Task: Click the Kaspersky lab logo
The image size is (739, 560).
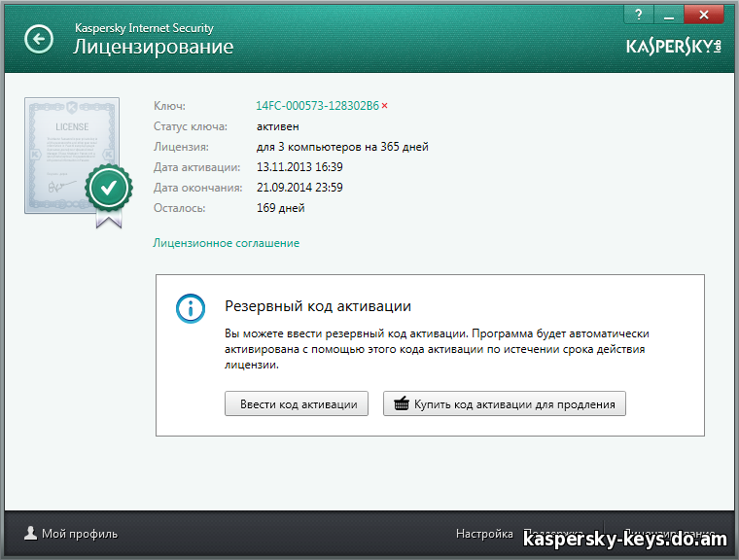Action: [x=674, y=47]
